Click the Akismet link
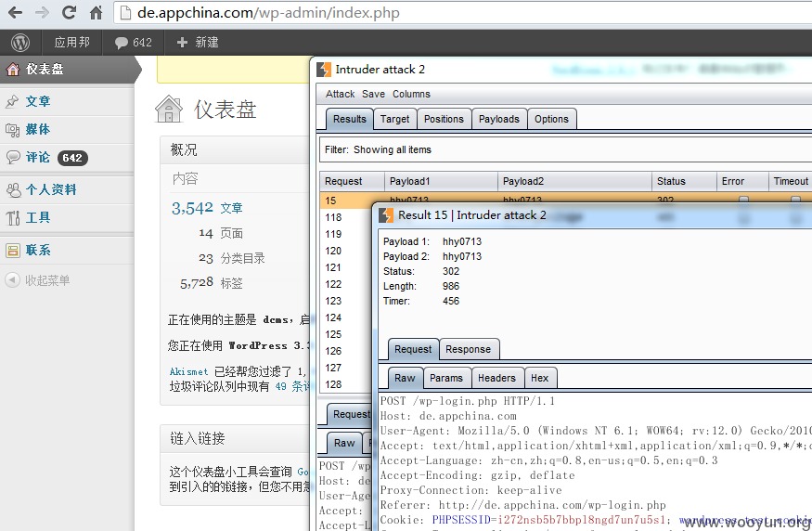The image size is (812, 531). click(188, 371)
